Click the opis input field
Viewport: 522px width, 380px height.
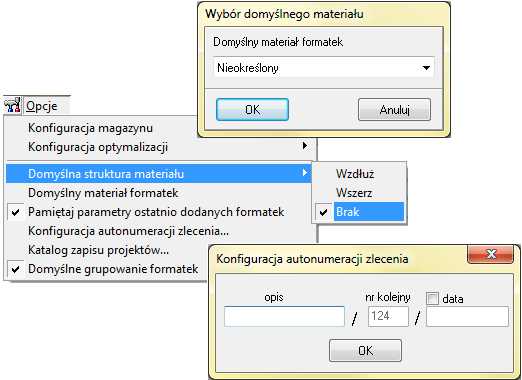click(284, 316)
